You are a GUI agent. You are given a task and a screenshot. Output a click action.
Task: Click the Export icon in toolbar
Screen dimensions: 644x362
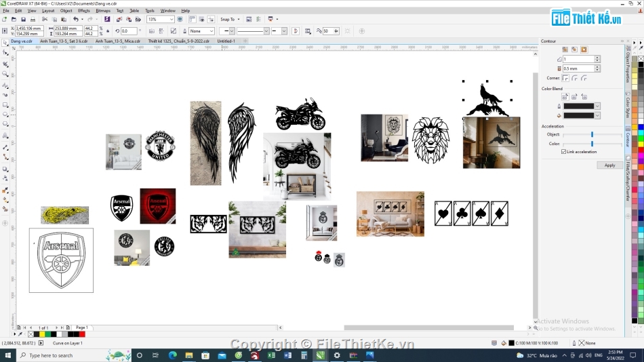(x=129, y=19)
